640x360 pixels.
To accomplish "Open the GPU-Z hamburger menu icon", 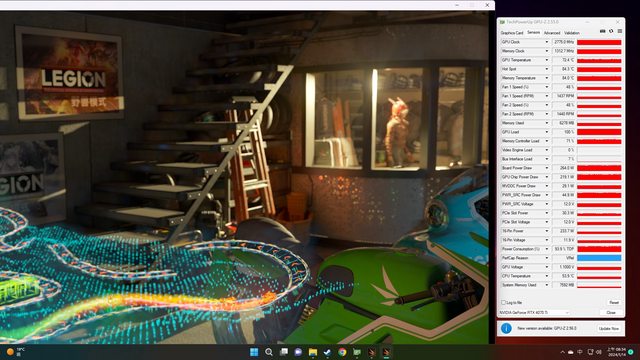I will 620,31.
